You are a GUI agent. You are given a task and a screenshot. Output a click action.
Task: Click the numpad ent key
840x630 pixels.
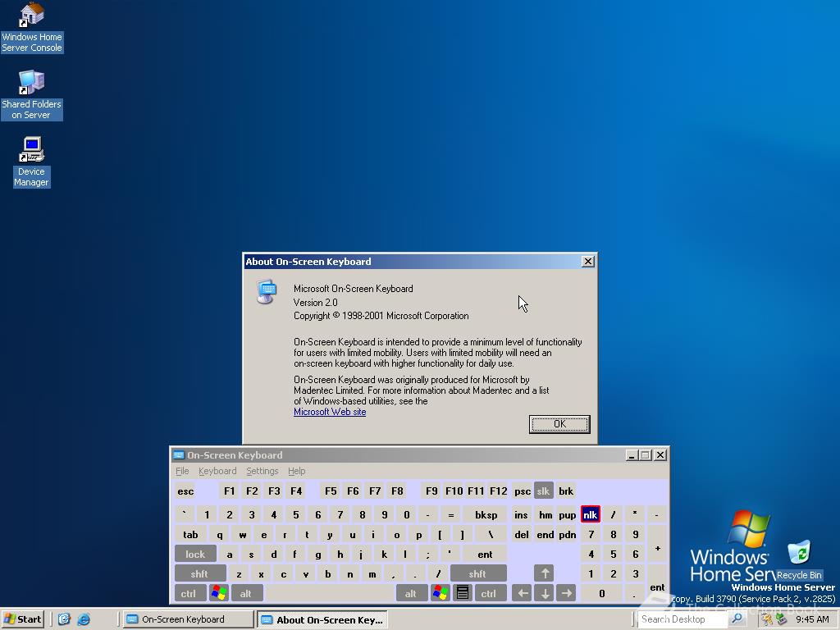[x=657, y=583]
